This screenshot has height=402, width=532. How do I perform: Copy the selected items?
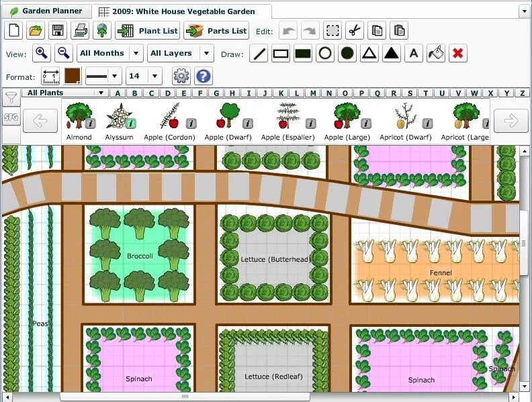click(377, 31)
